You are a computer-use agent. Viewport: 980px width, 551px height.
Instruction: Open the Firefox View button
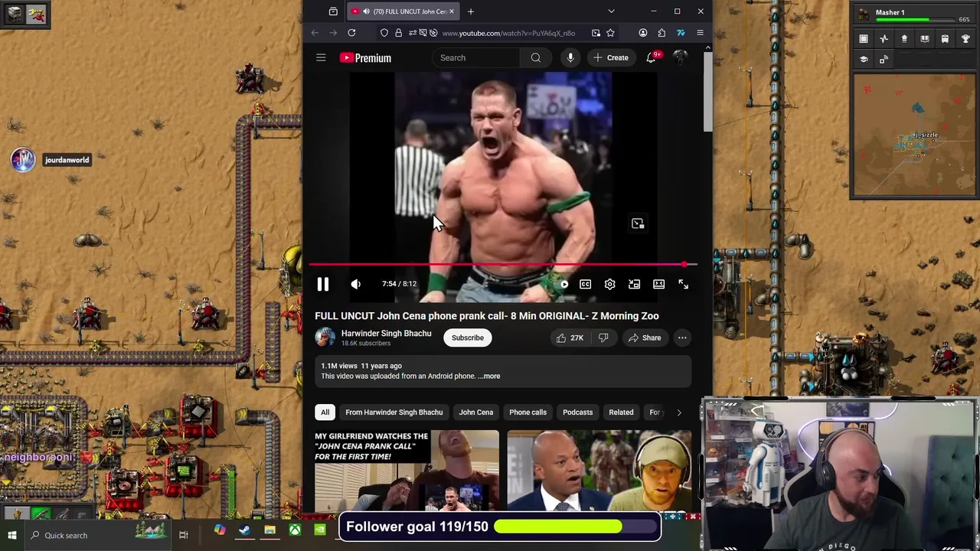[333, 11]
